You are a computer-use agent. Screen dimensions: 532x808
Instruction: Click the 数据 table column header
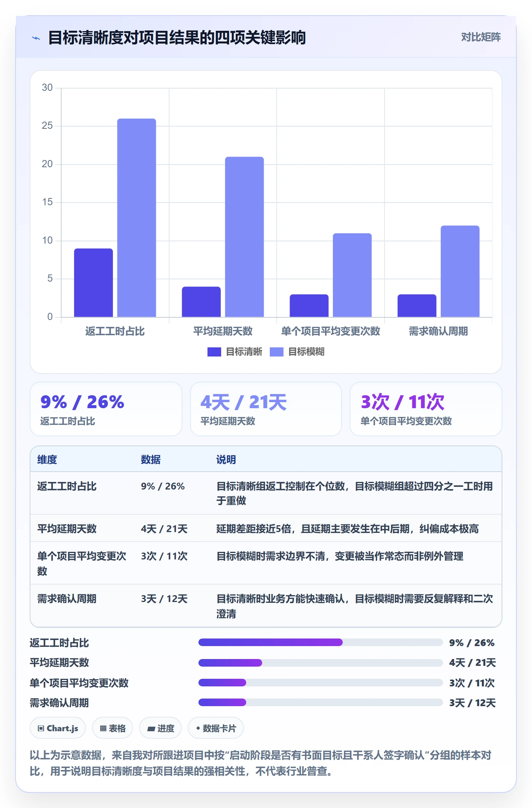click(x=151, y=459)
